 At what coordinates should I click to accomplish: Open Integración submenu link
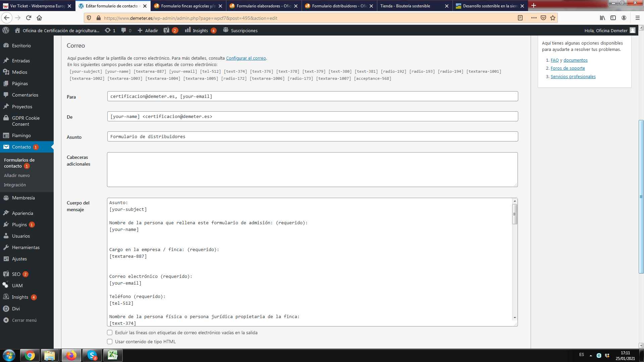pos(15,185)
